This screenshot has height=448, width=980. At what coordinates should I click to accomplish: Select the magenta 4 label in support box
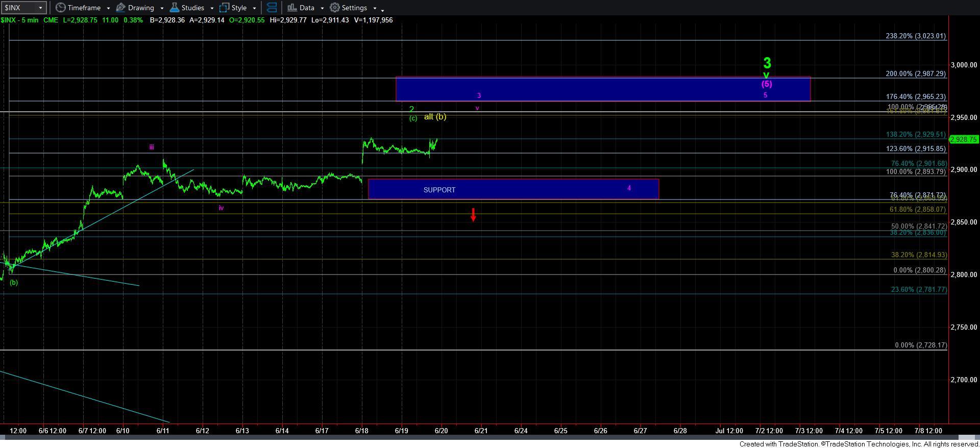point(629,188)
